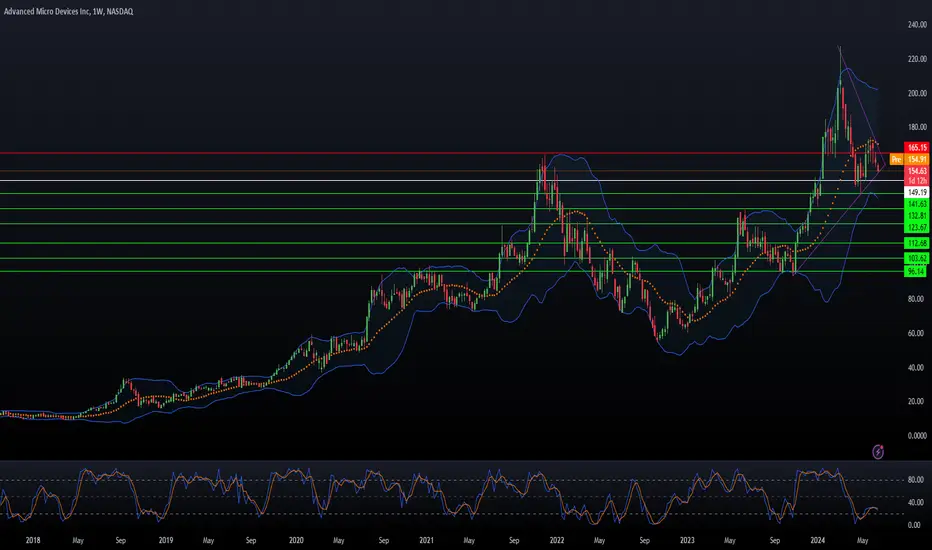Click the 200.00 price axis value

[x=917, y=93]
